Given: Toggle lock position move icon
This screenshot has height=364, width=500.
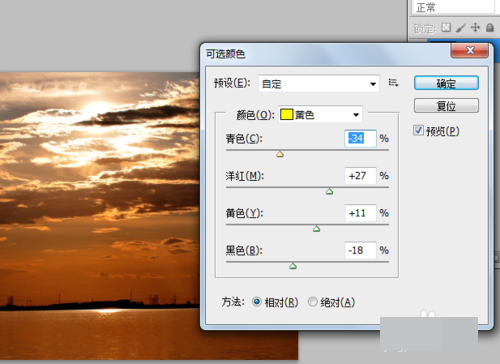Looking at the screenshot, I should click(x=475, y=27).
